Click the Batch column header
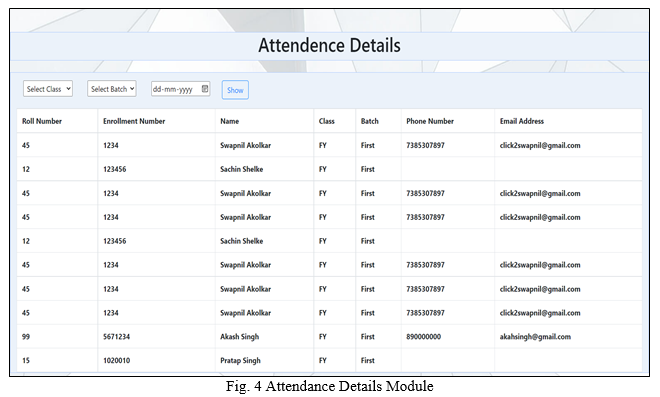Screen dimensions: 660x397 click(370, 121)
